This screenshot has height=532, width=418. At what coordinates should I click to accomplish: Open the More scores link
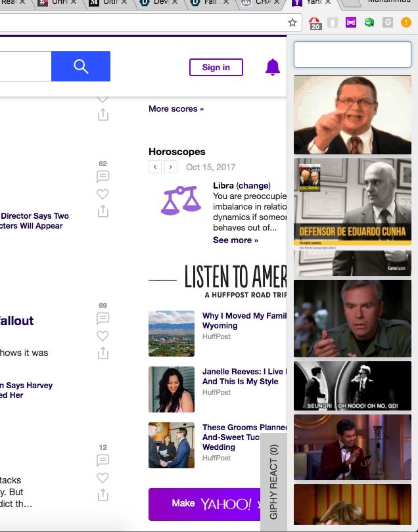pos(176,108)
